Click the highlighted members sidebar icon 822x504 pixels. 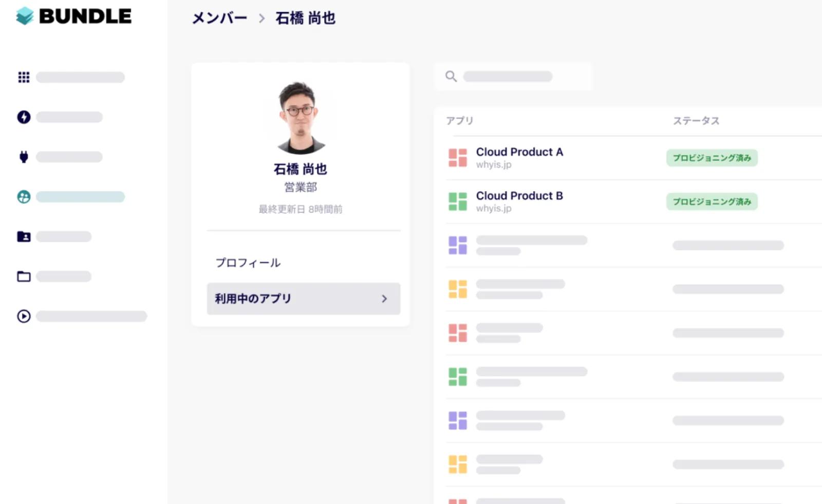coord(24,197)
